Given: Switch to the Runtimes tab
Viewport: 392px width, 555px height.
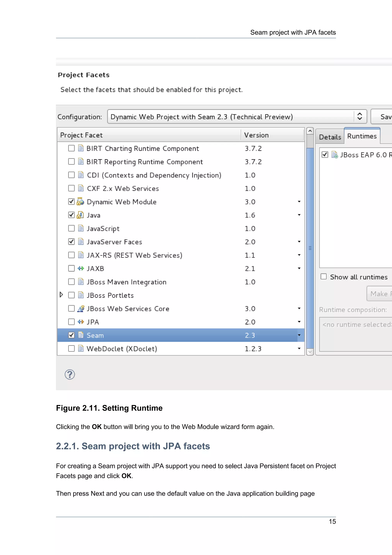Looking at the screenshot, I should (x=362, y=136).
